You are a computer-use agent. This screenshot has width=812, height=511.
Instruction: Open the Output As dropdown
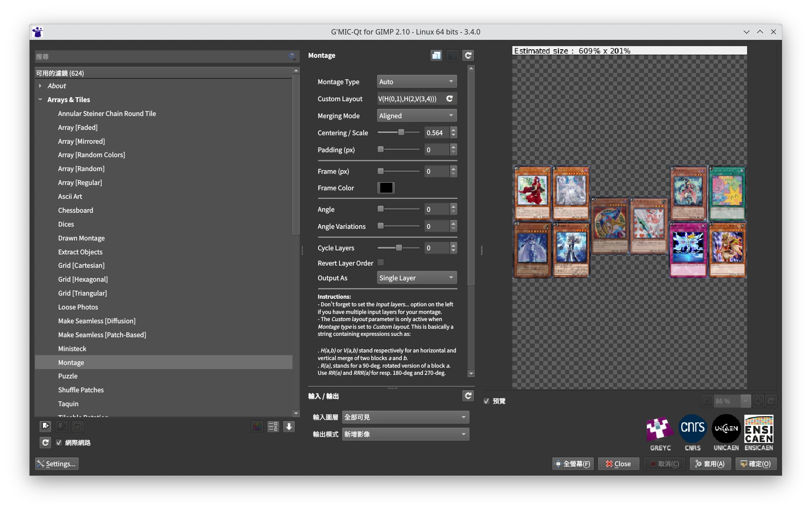[417, 278]
